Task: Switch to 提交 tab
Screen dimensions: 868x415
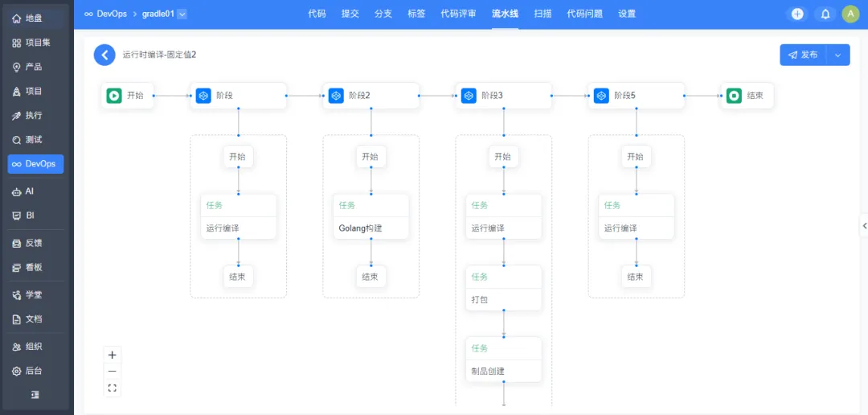Action: (x=350, y=14)
